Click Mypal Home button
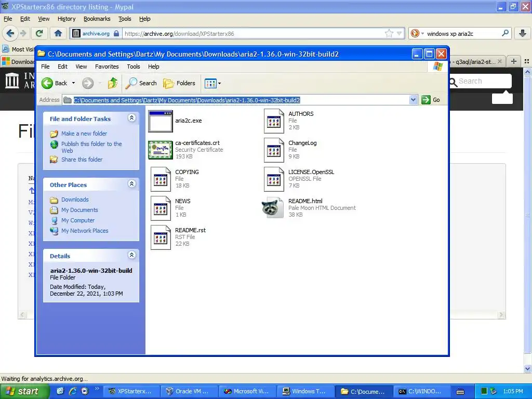This screenshot has width=532, height=399. 58,33
